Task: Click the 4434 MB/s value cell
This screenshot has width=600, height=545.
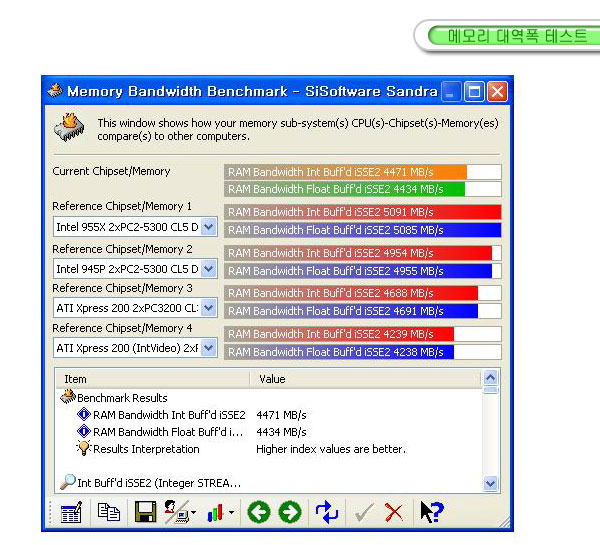Action: 281,432
